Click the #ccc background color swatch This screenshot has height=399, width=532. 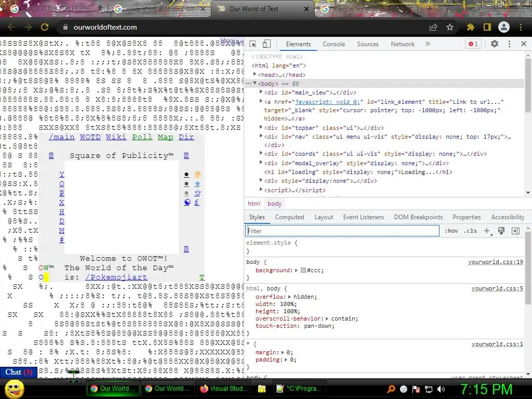pos(303,270)
